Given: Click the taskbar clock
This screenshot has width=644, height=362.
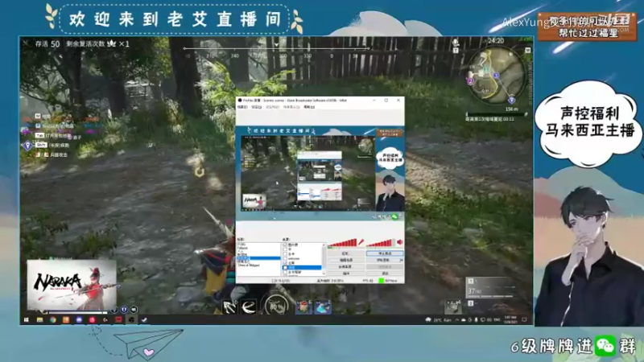Looking at the screenshot, I should (x=510, y=319).
